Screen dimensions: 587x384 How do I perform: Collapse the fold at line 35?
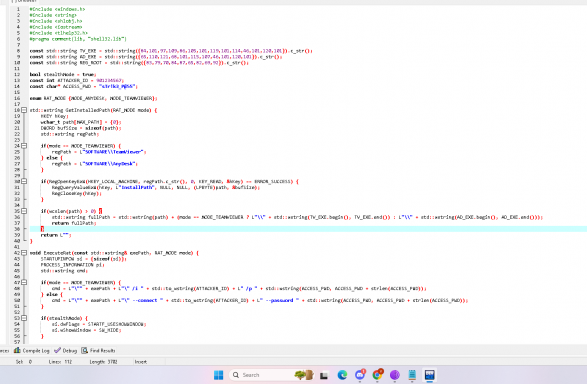point(24,211)
